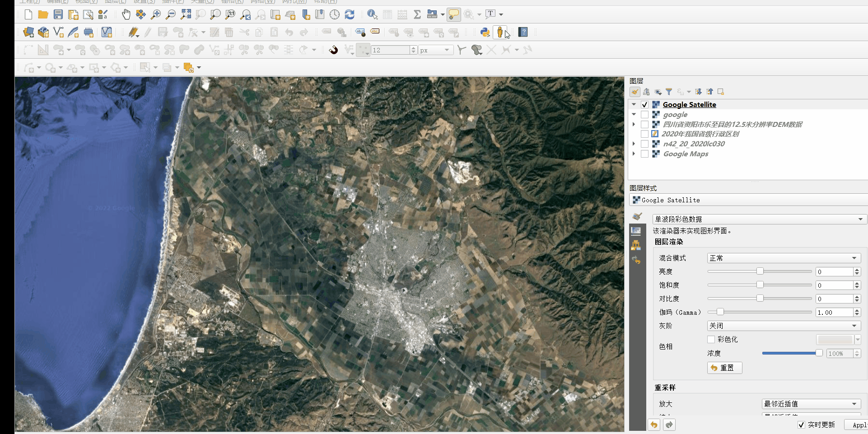Click the 重置 reset button
Viewport: 868px width, 434px height.
(725, 368)
